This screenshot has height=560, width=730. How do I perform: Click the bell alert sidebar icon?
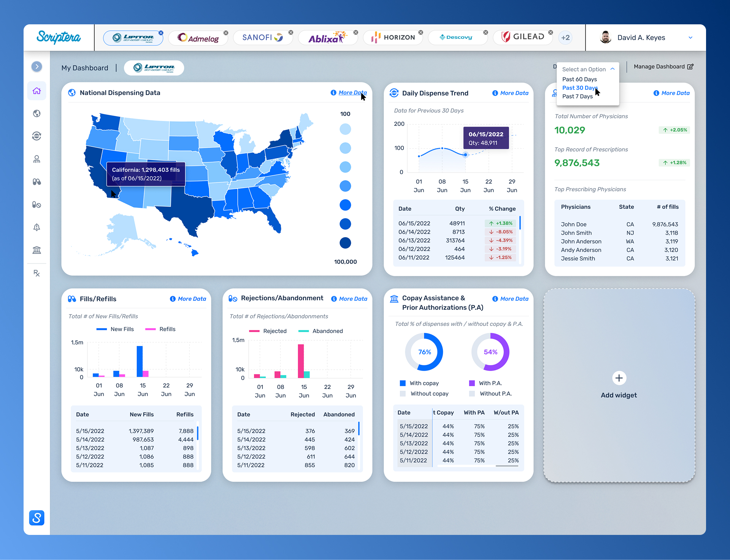point(36,227)
